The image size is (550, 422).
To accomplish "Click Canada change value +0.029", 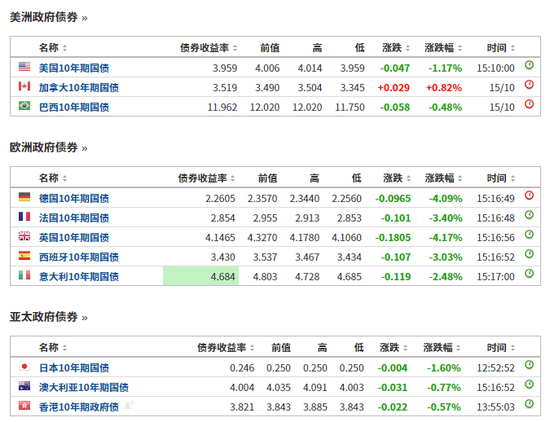I will tap(393, 88).
